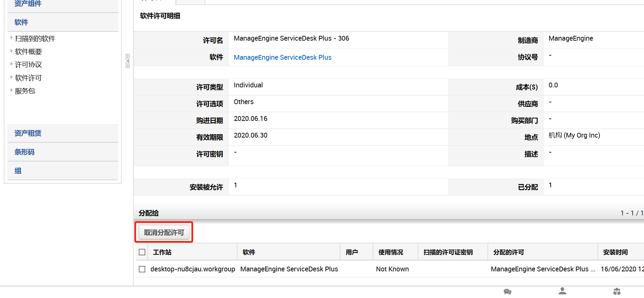Go to 软件许可 in sidebar
The width and height of the screenshot is (644, 298).
28,78
